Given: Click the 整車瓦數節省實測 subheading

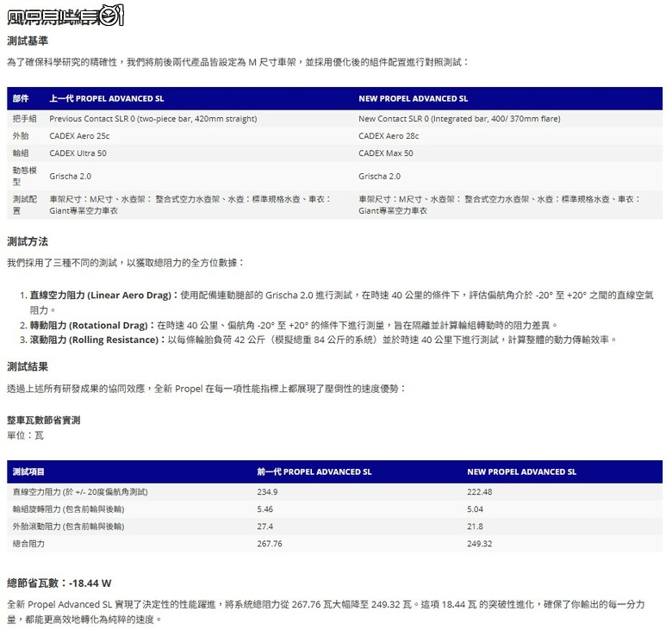Looking at the screenshot, I should (x=43, y=420).
